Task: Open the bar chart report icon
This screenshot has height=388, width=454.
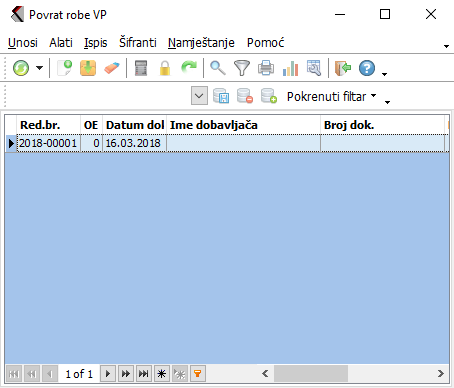Action: [290, 68]
